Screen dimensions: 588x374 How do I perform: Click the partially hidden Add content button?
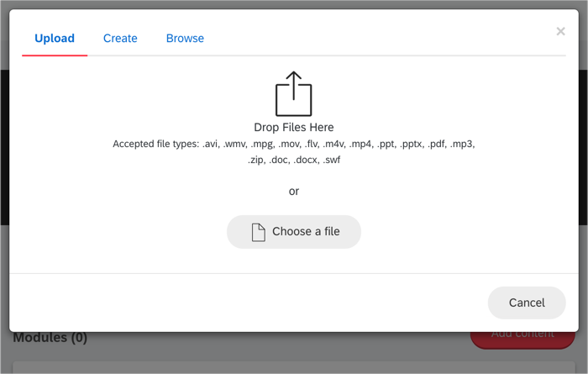(x=522, y=340)
